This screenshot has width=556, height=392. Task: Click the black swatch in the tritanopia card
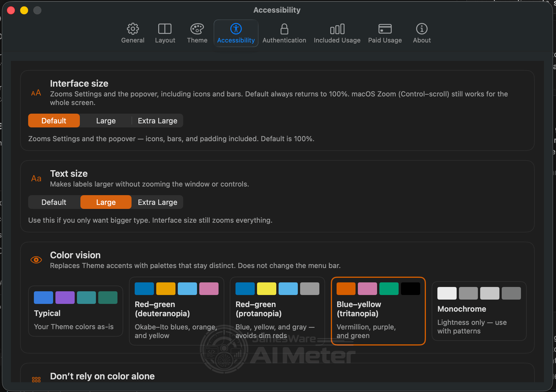pyautogui.click(x=410, y=289)
